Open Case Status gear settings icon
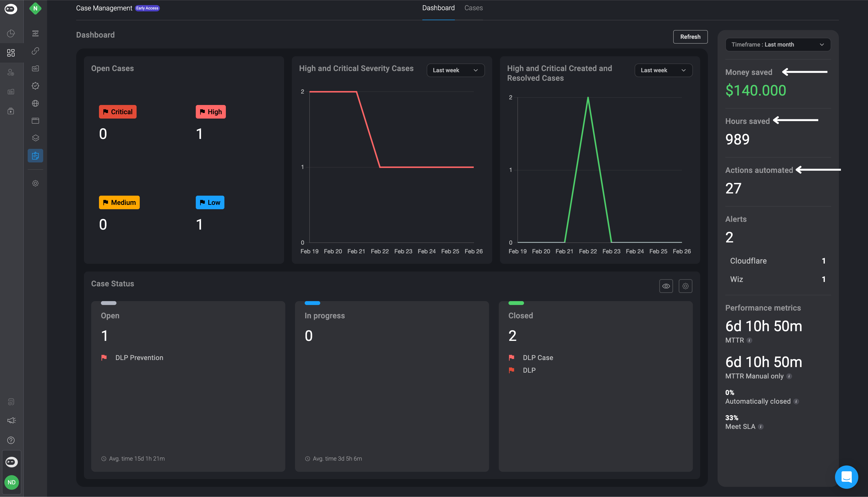 coord(685,286)
